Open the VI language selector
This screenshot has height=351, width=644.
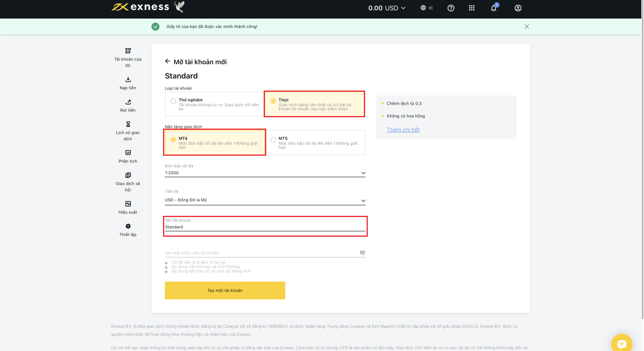(426, 8)
